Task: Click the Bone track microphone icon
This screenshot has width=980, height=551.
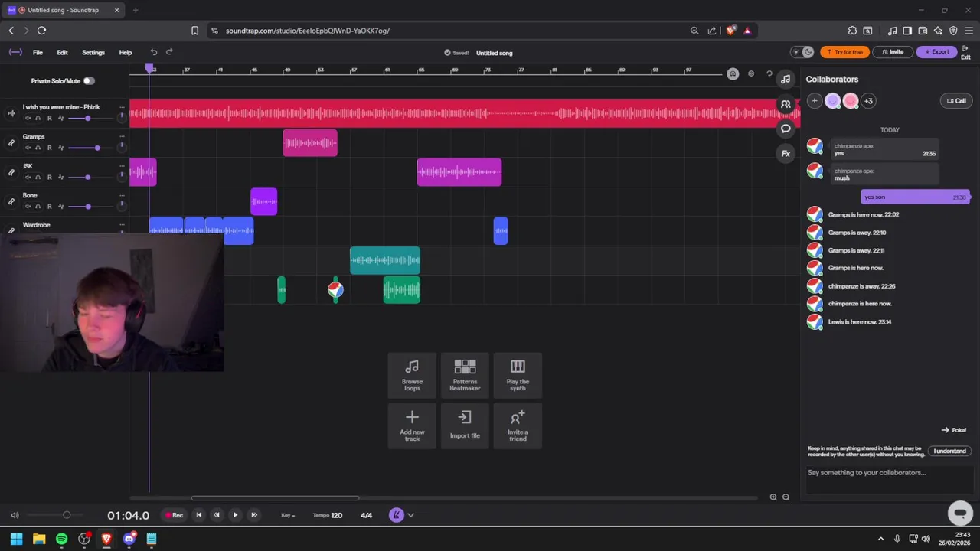Action: (11, 201)
